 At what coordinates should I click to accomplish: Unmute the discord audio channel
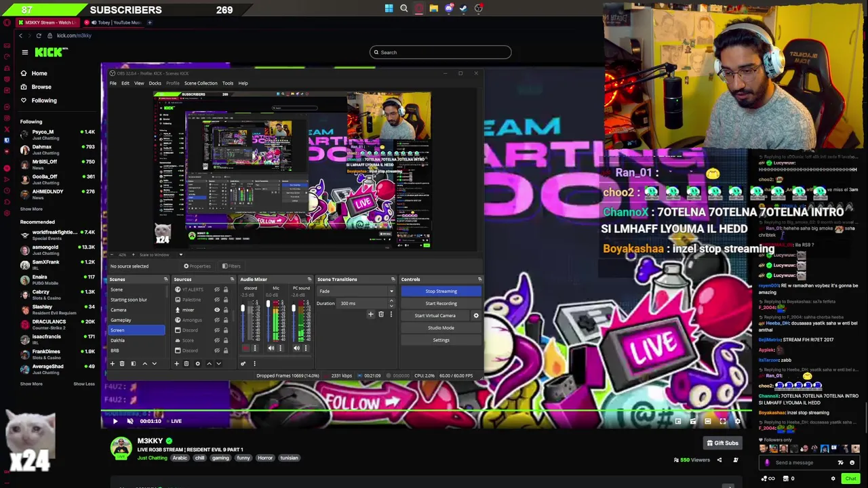(x=245, y=348)
